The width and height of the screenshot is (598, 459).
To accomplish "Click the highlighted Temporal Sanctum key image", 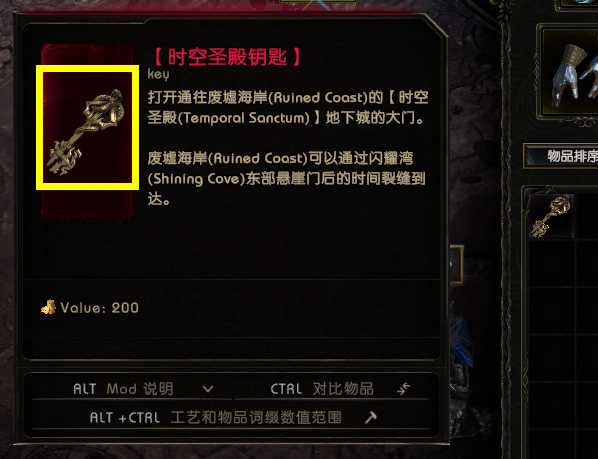I will click(x=87, y=127).
